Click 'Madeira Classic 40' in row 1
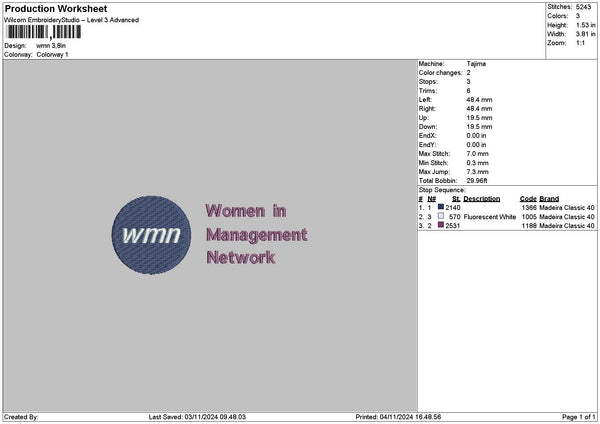The height and width of the screenshot is (424, 600). tap(567, 208)
